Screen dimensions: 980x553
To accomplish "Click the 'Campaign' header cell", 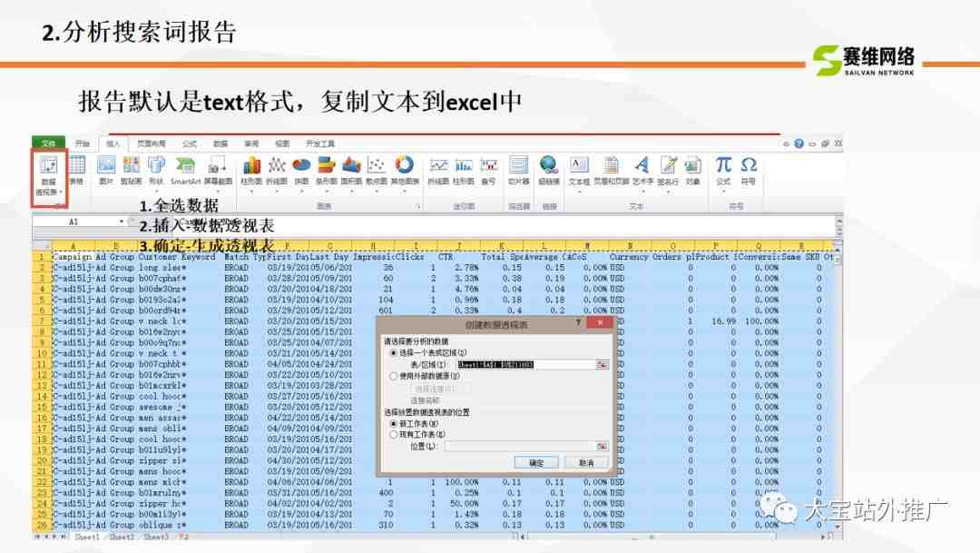I will click(72, 256).
